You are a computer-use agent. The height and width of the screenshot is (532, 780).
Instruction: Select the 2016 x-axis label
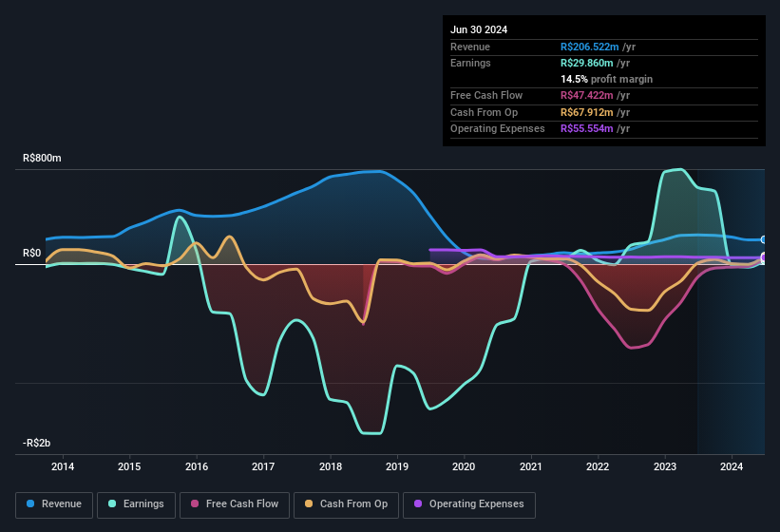(x=197, y=466)
